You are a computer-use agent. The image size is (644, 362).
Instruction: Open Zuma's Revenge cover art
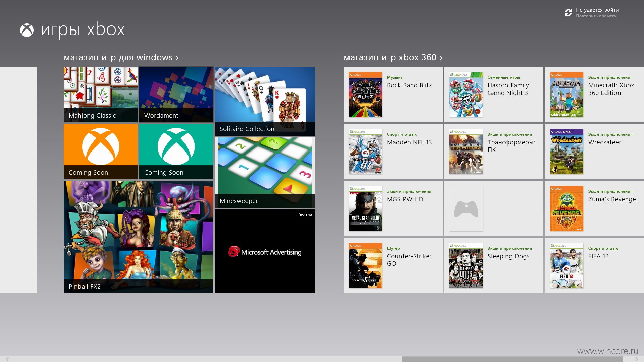tap(567, 209)
